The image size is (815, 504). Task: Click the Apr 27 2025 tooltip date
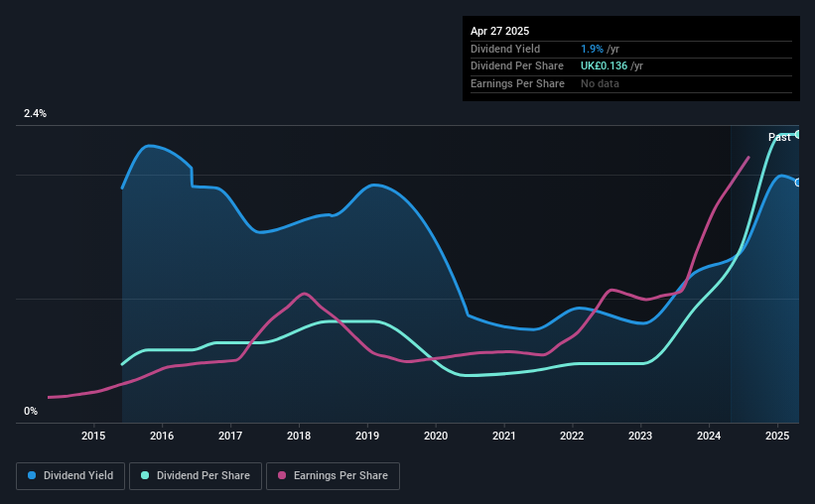[499, 31]
